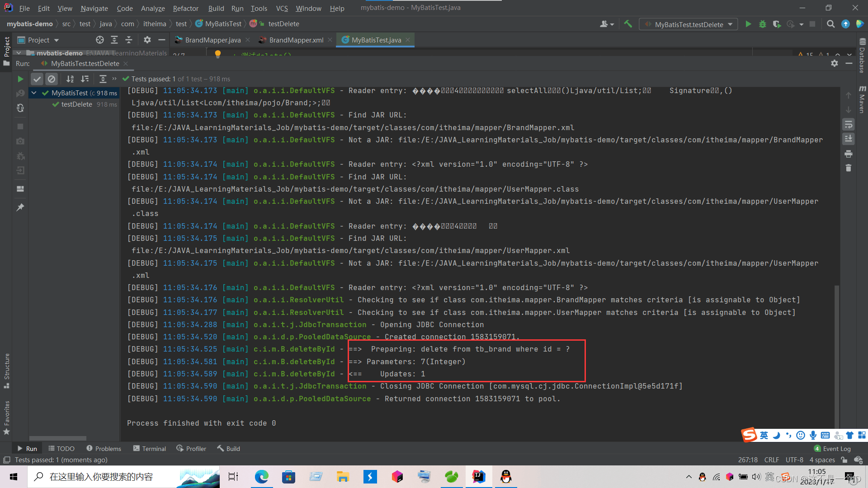
Task: Open the Maven tool window
Action: pos(862,99)
